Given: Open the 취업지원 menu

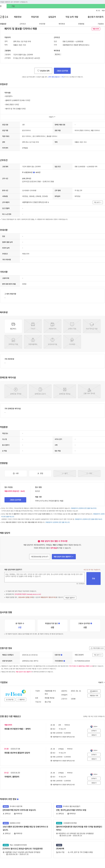Looking at the screenshot, I should point(35,17).
